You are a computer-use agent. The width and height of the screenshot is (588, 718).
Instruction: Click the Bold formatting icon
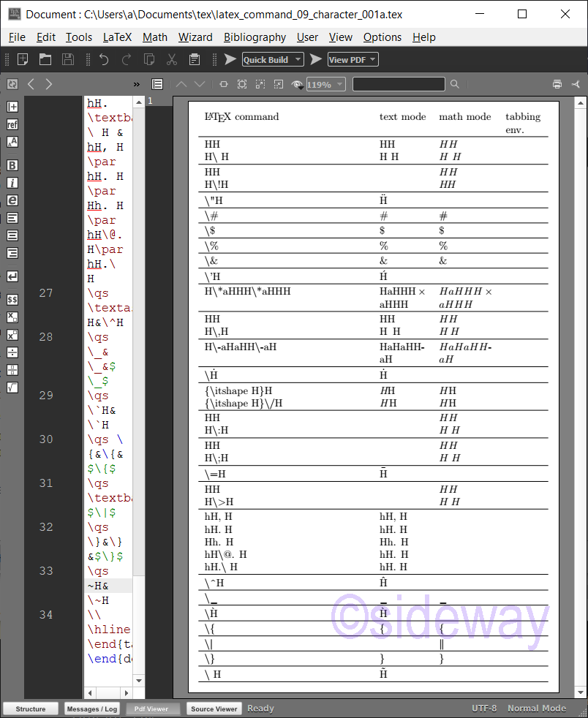point(12,165)
